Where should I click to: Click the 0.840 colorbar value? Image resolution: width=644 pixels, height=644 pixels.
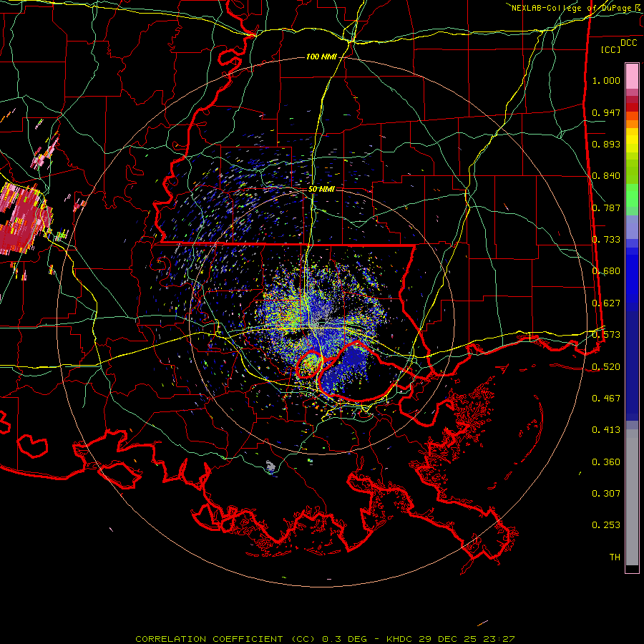coord(606,176)
